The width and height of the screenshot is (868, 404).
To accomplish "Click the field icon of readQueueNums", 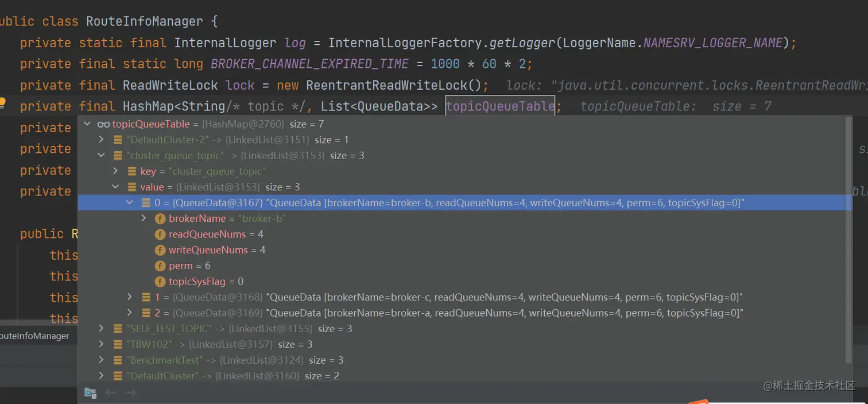I will click(x=160, y=234).
